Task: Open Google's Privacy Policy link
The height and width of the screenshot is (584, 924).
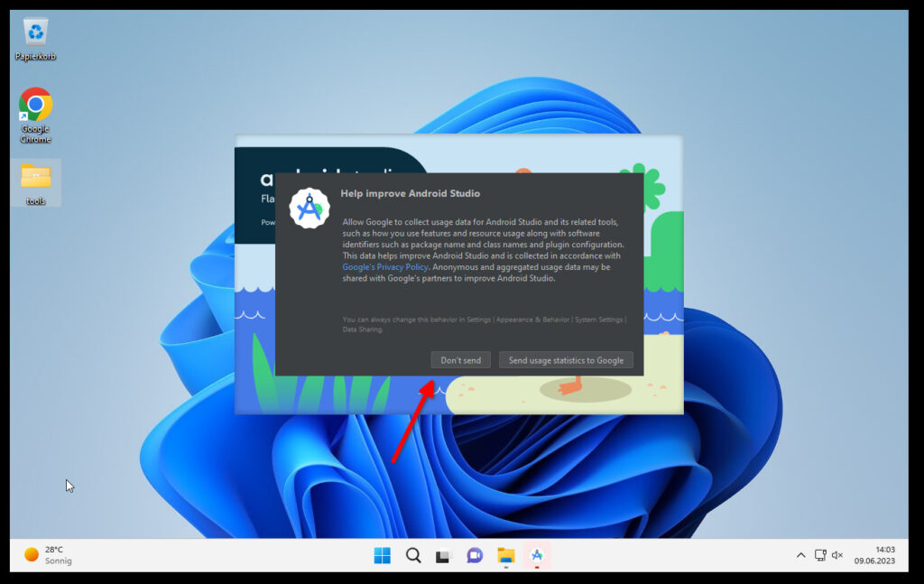Action: point(385,267)
